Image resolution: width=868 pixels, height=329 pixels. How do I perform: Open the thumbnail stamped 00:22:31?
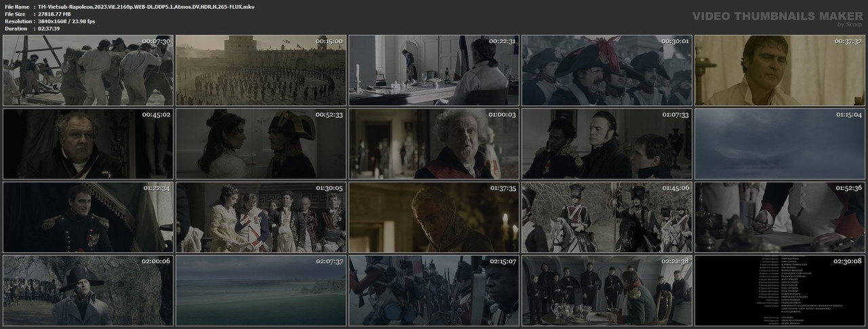pos(434,70)
